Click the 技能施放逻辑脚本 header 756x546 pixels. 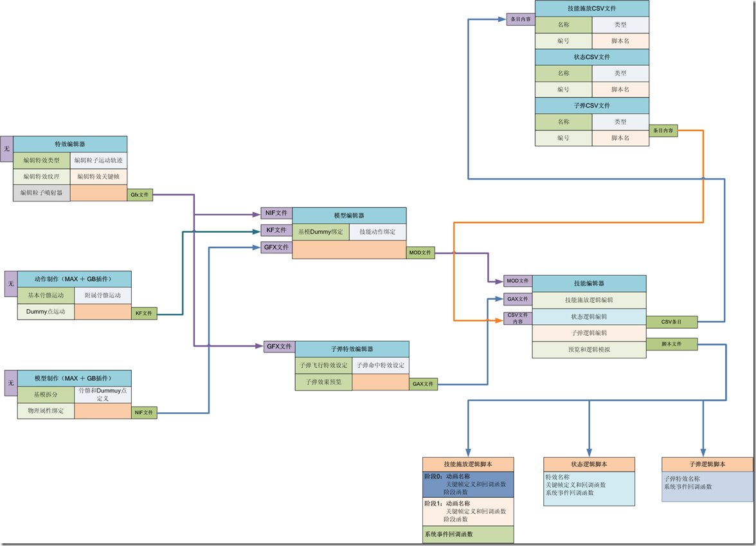[468, 464]
